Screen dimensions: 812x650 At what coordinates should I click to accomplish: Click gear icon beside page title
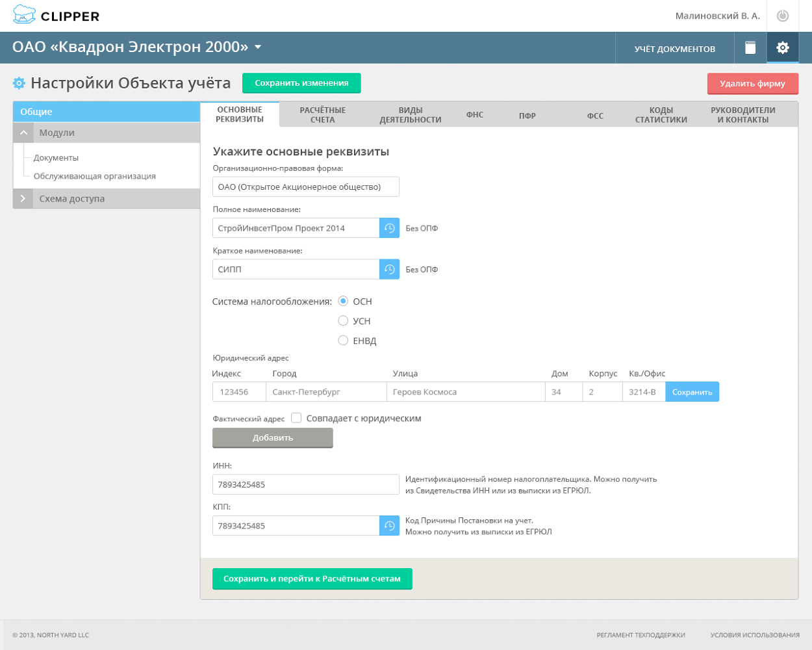tap(19, 83)
